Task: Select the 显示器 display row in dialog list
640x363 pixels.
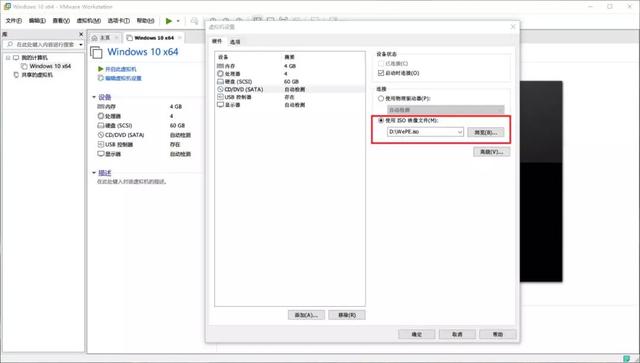Action: point(290,105)
